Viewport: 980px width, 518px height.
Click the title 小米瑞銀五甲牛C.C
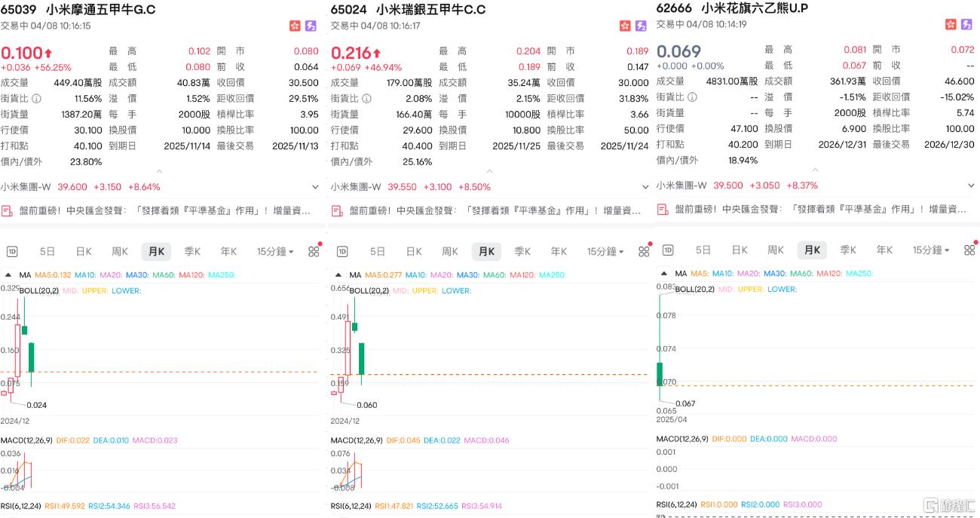pyautogui.click(x=430, y=10)
